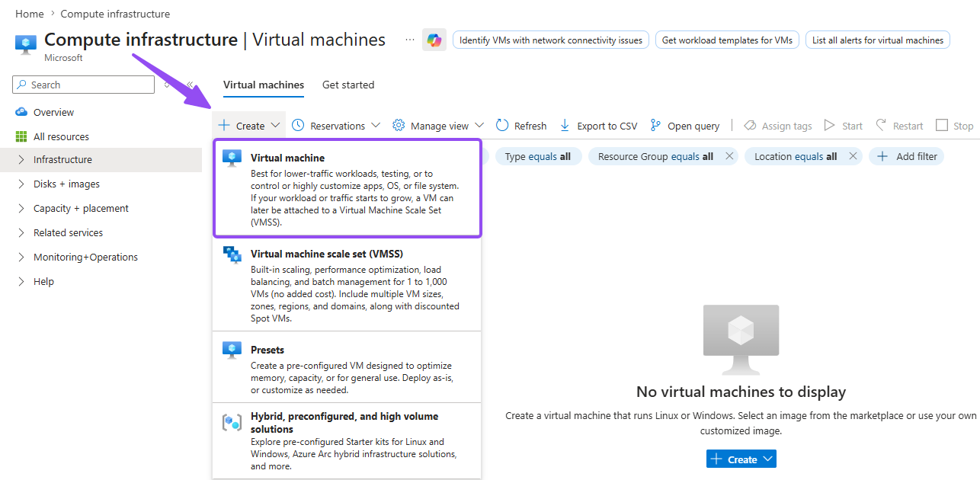Click the Export to CSV label
Image resolution: width=980 pixels, height=480 pixels.
point(607,126)
